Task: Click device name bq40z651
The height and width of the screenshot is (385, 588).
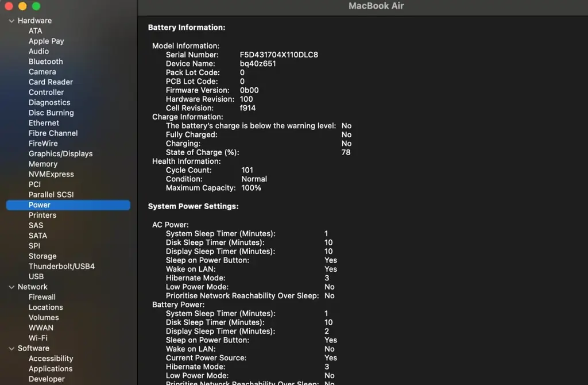Action: click(258, 64)
